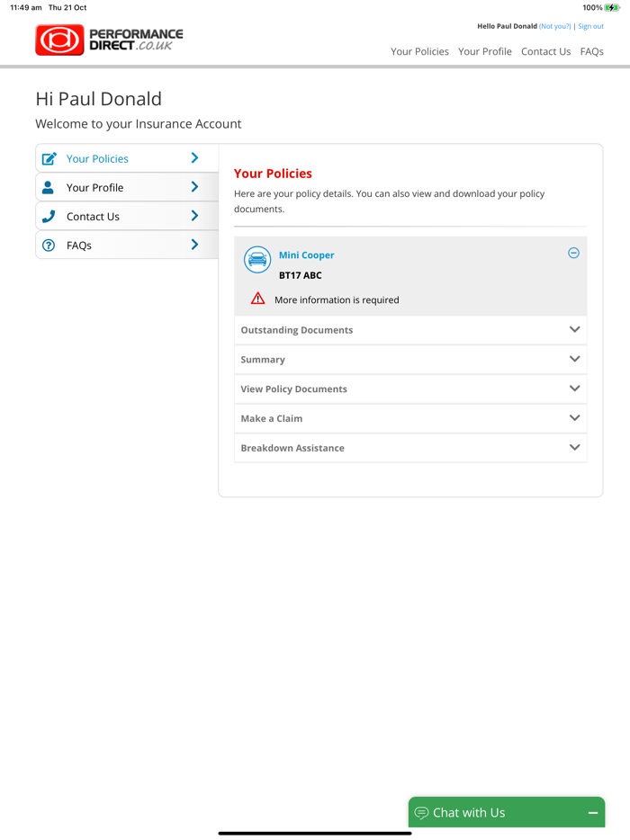Viewport: 630px width, 840px height.
Task: Collapse the Mini Cooper policy panel
Action: (x=573, y=254)
